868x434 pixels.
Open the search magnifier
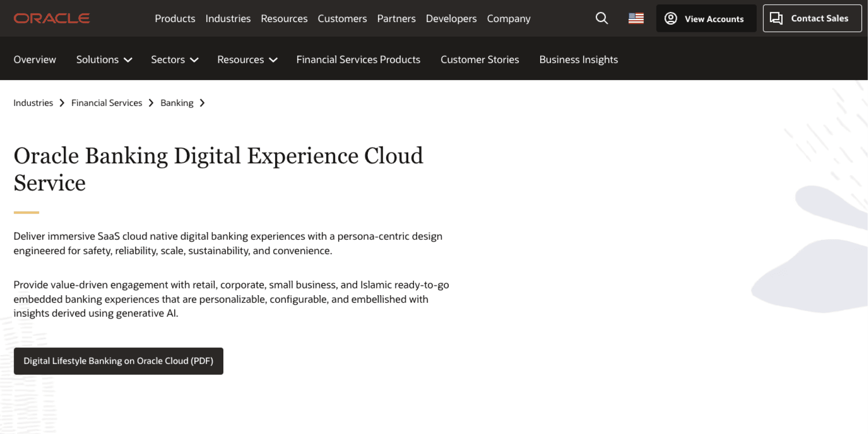[x=602, y=18]
